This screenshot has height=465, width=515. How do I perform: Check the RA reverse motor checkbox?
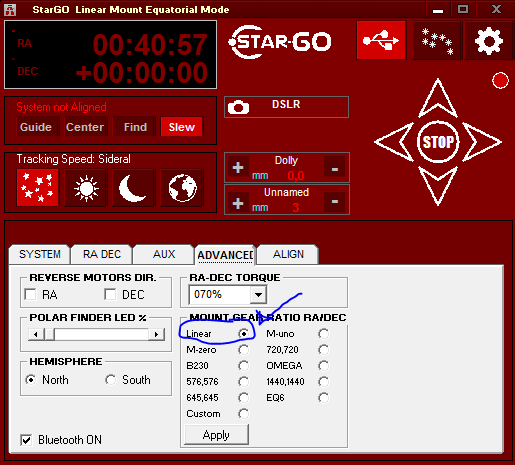click(30, 295)
